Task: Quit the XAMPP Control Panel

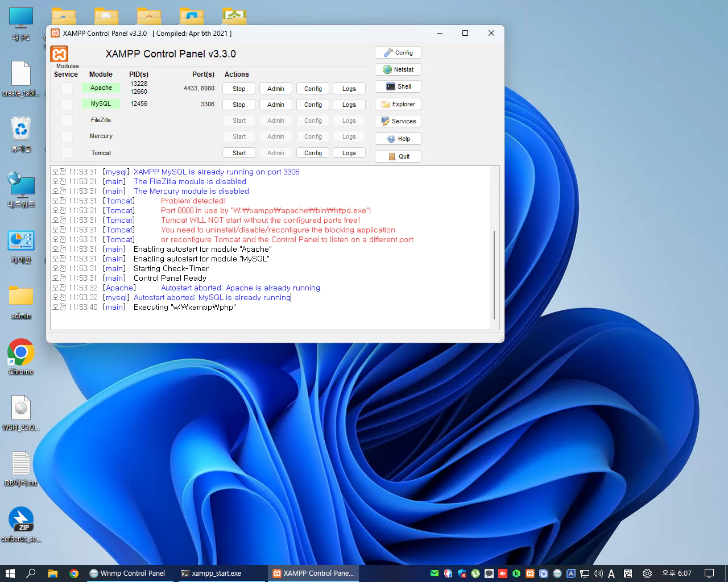Action: click(x=398, y=156)
